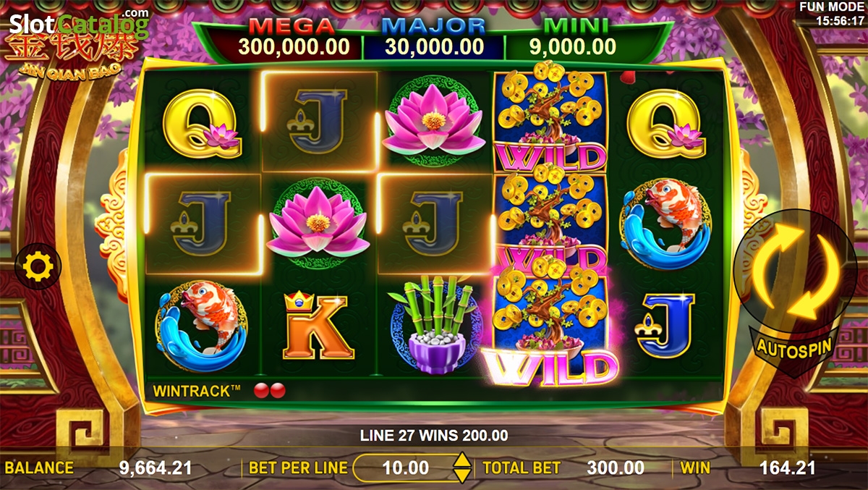Click the Major jackpot 30,000.00 display
Screen dimensions: 868x490
(x=433, y=38)
